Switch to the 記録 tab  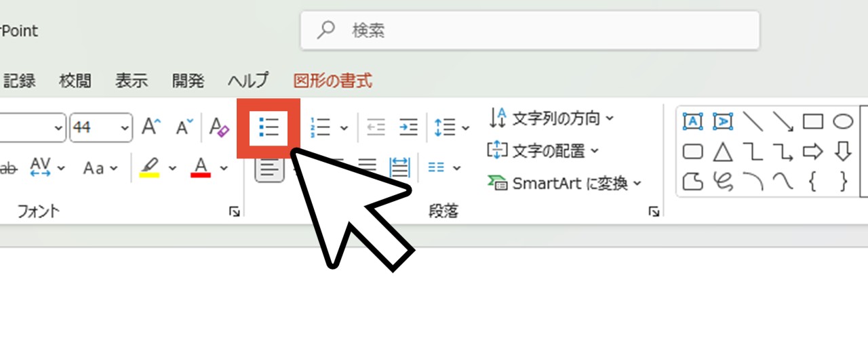coord(19,81)
